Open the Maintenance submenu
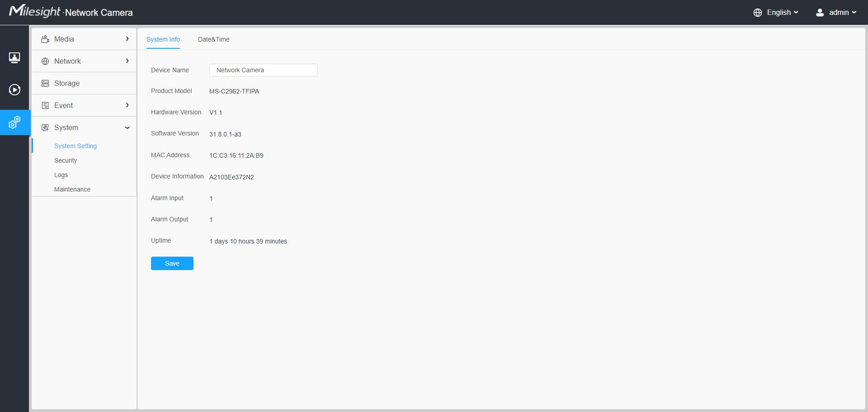Screen dimensions: 868x412 pyautogui.click(x=72, y=189)
